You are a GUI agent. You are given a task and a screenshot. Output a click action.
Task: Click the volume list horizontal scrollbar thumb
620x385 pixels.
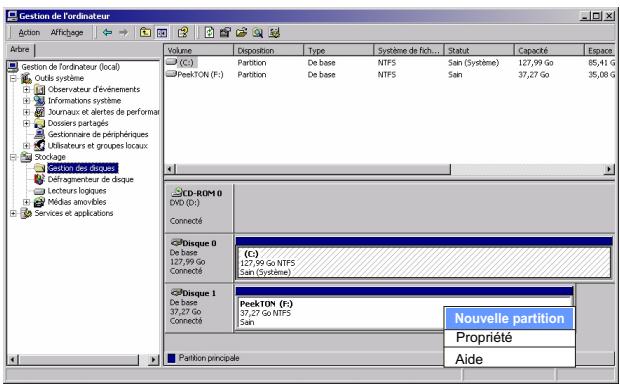[x=313, y=169]
